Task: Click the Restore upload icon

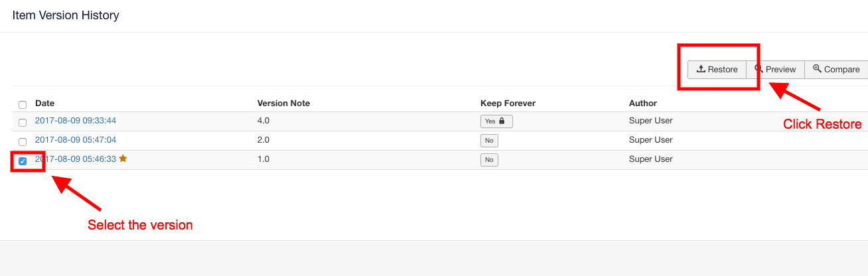Action: click(701, 69)
